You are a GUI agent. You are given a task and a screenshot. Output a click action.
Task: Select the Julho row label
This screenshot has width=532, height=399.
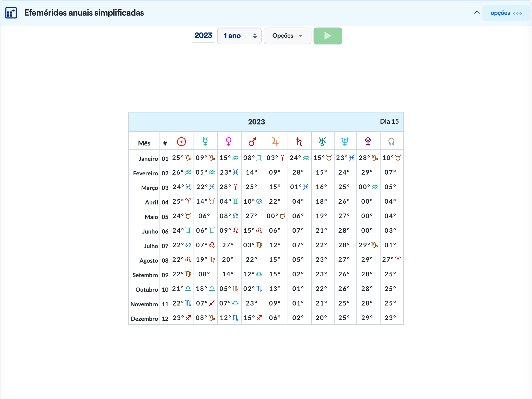(151, 246)
